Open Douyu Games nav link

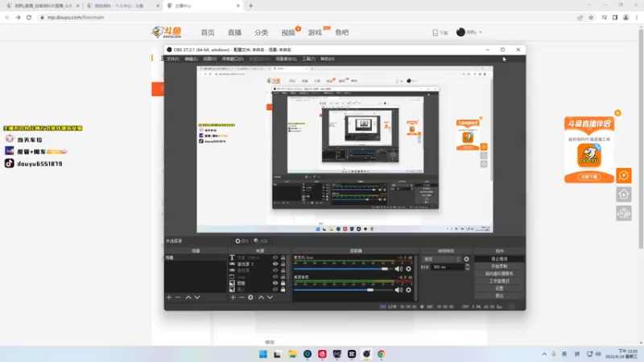(x=315, y=32)
